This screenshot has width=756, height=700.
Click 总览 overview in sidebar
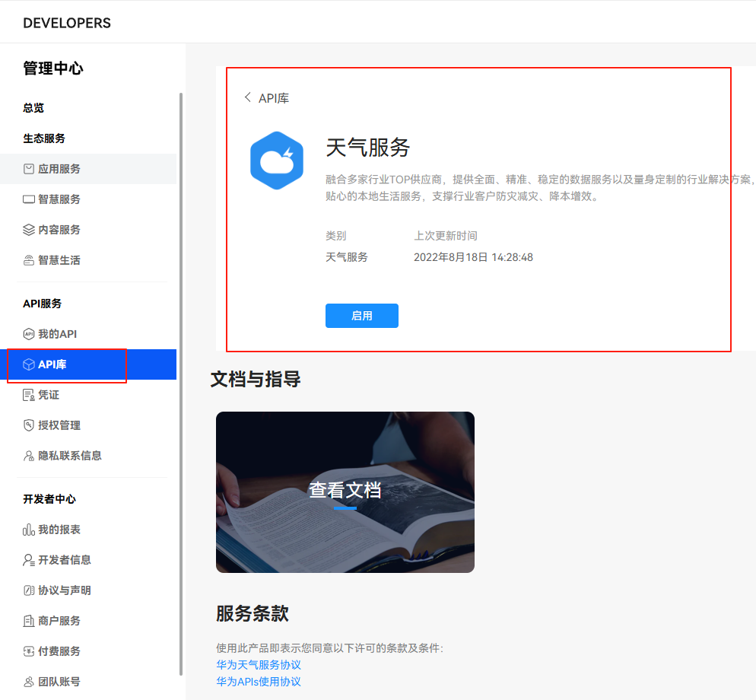33,108
